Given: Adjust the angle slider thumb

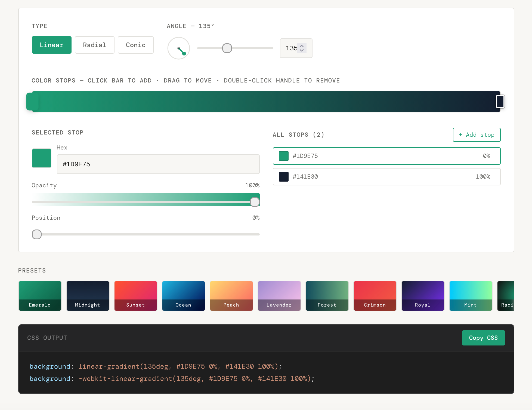Looking at the screenshot, I should [227, 48].
